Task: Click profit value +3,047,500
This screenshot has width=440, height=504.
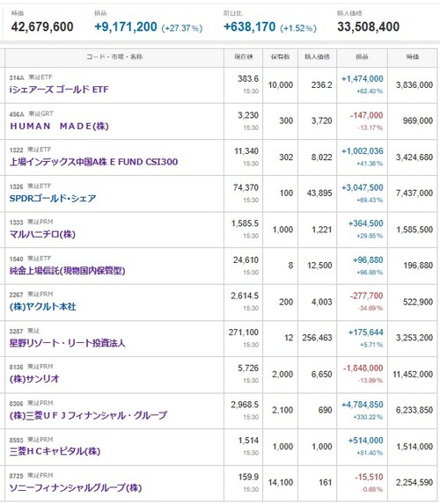Action: click(x=363, y=187)
